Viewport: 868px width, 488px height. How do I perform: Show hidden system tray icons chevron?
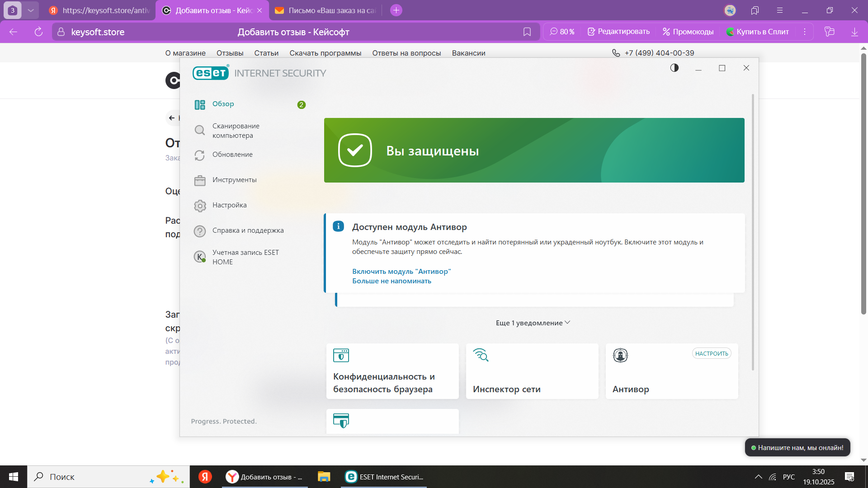click(758, 477)
